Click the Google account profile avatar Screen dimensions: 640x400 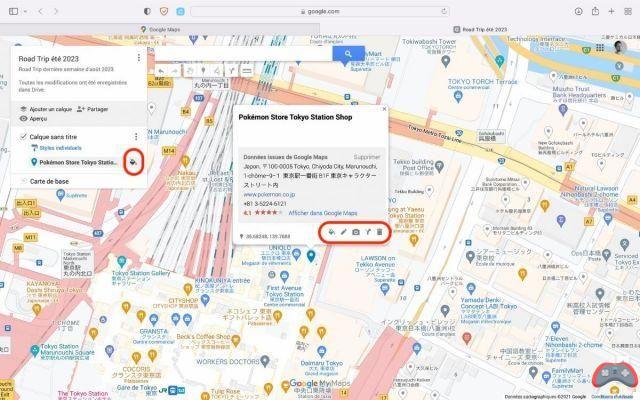[620, 47]
